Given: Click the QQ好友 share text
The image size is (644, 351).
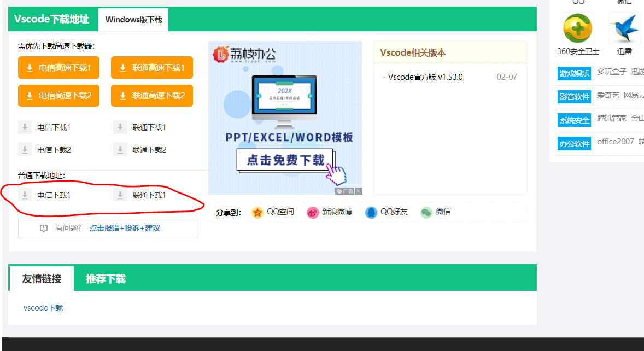Looking at the screenshot, I should (394, 212).
